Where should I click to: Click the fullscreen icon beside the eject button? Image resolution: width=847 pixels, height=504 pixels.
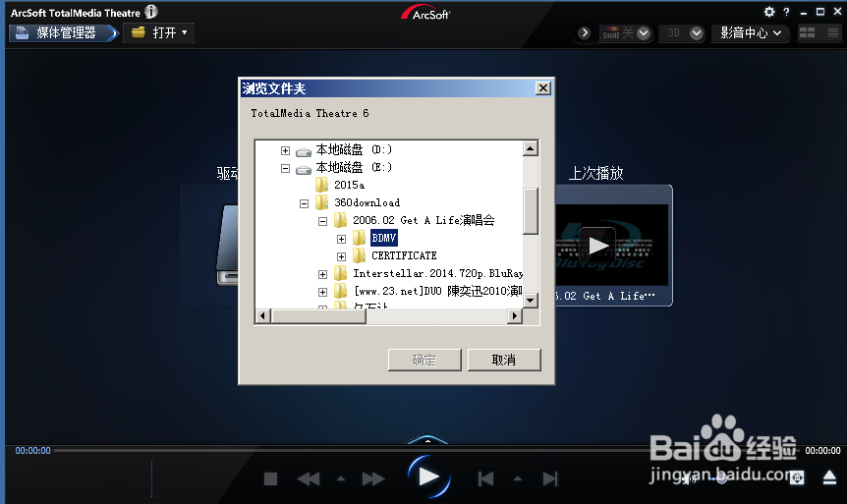click(797, 477)
